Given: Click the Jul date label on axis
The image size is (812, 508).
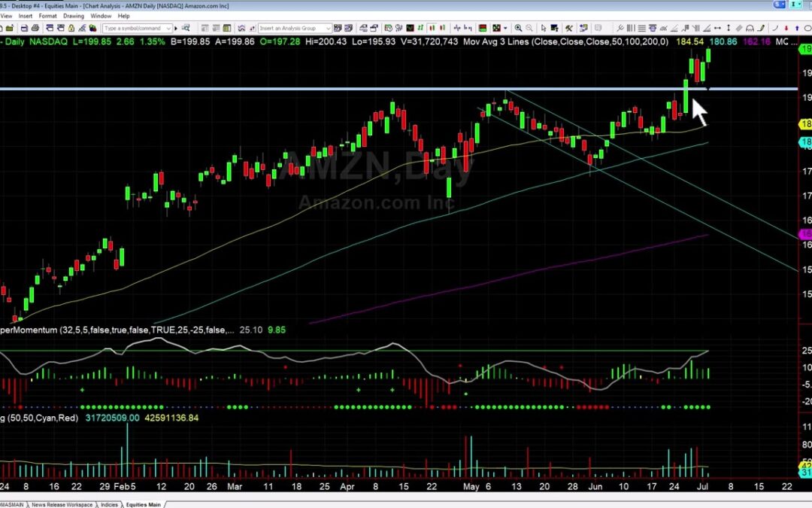Looking at the screenshot, I should click(x=703, y=486).
